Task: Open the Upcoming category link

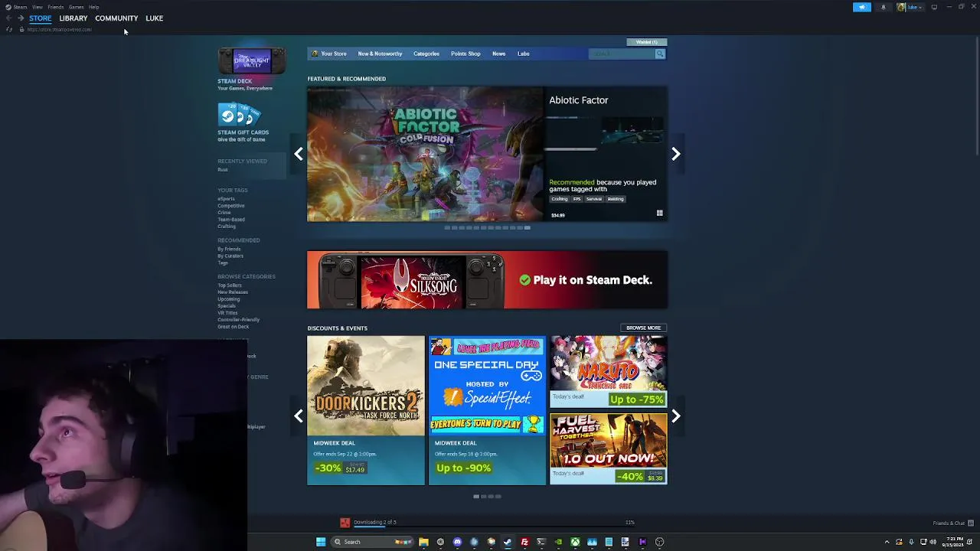Action: tap(228, 299)
